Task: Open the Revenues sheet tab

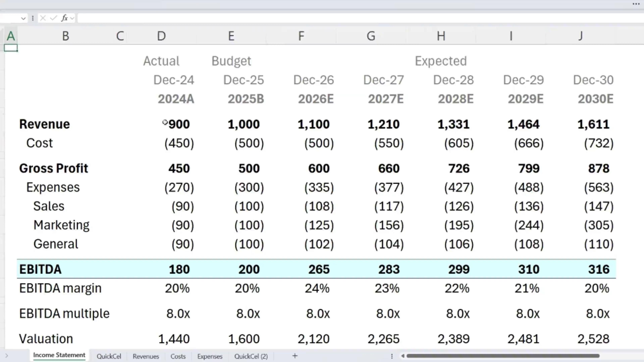Action: [146, 356]
